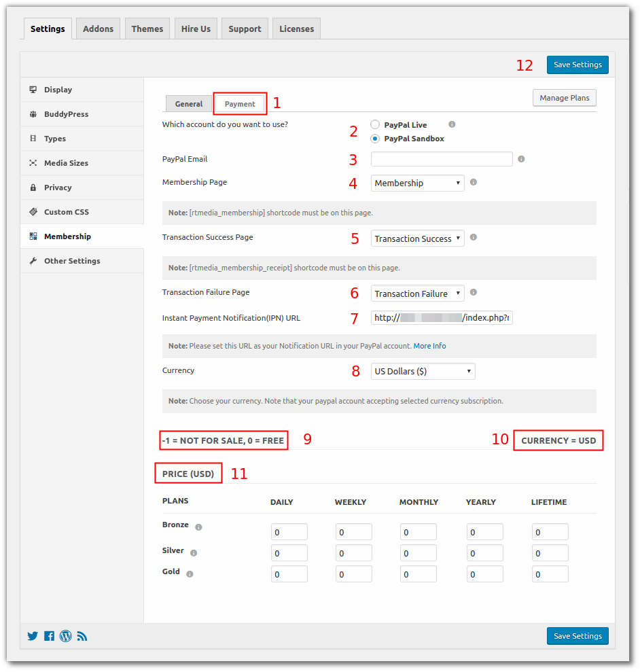Open the Membership Page dropdown
This screenshot has width=640, height=672.
point(417,183)
